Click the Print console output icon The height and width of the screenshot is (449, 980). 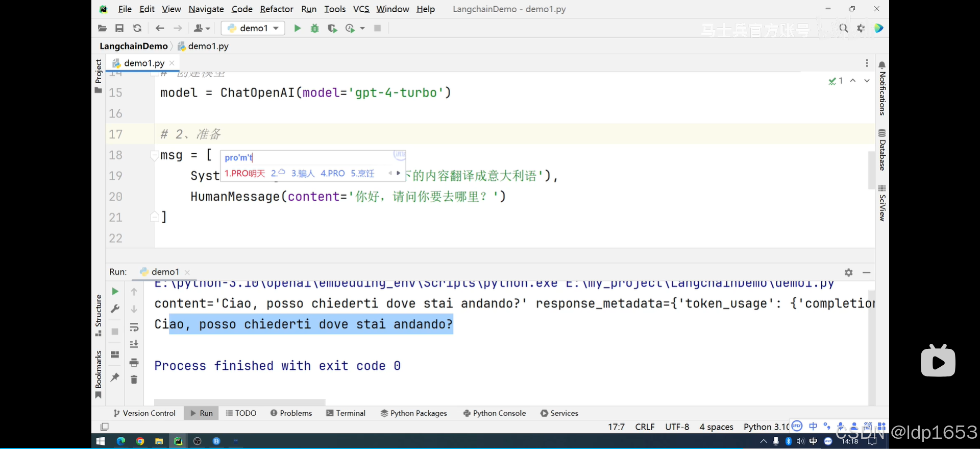[x=134, y=363]
